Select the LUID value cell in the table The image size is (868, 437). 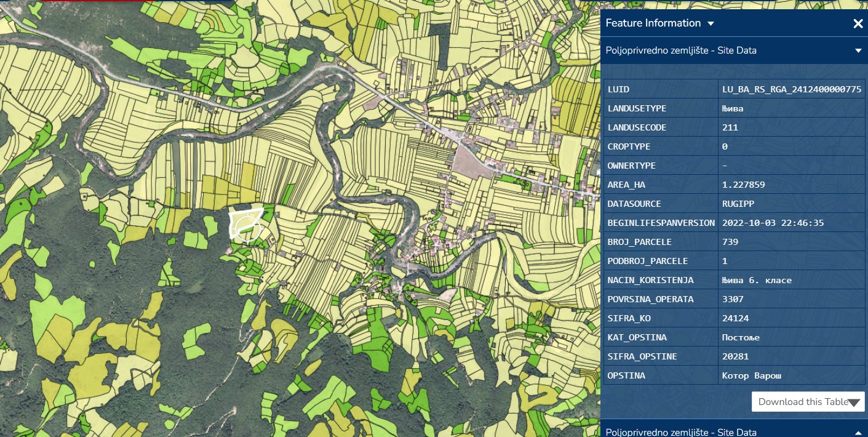pyautogui.click(x=792, y=89)
